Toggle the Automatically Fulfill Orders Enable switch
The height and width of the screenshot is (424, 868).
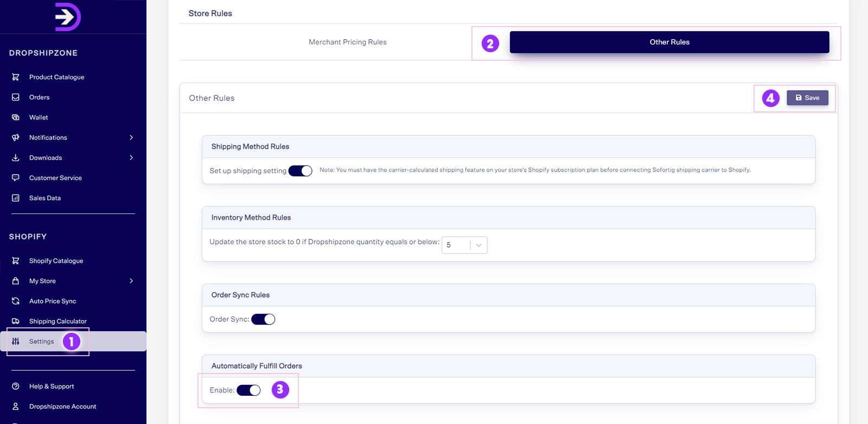tap(248, 390)
